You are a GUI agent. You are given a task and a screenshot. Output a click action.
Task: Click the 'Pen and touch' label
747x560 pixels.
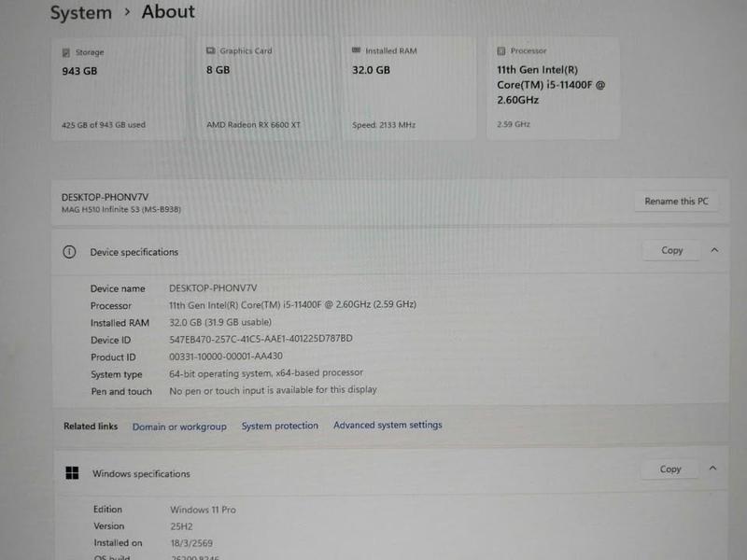coord(121,391)
